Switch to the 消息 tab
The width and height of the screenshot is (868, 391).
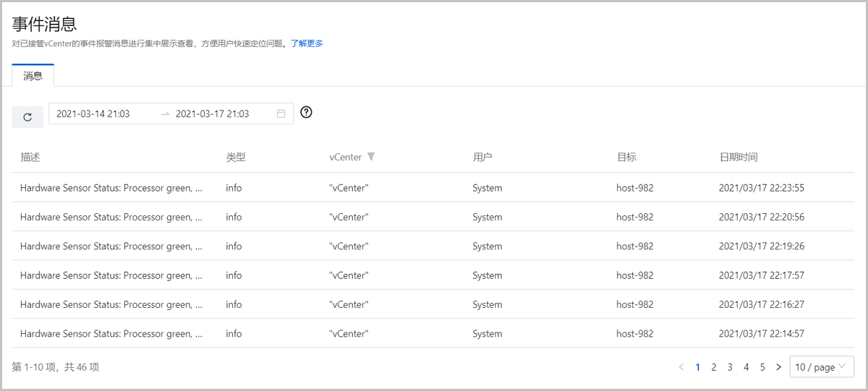pyautogui.click(x=33, y=76)
